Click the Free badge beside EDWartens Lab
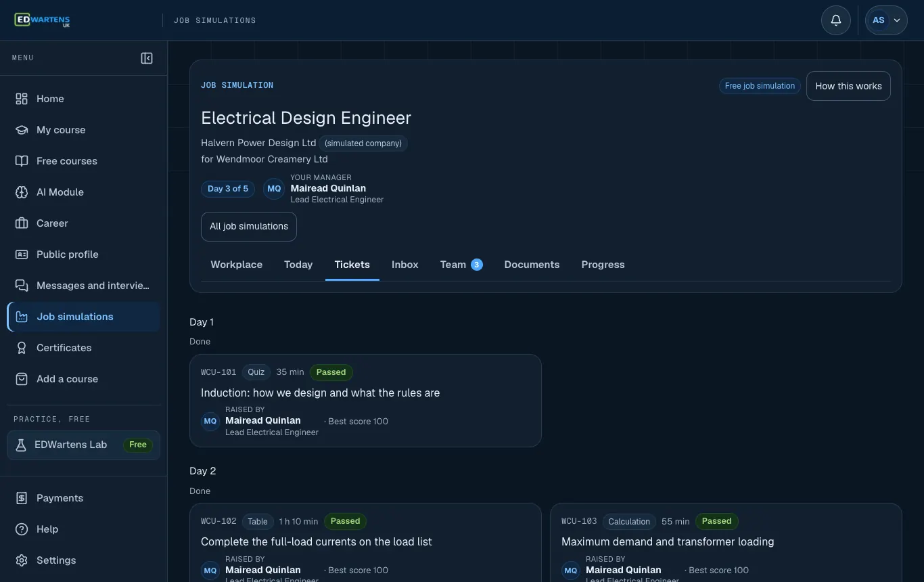The image size is (924, 582). coord(138,445)
